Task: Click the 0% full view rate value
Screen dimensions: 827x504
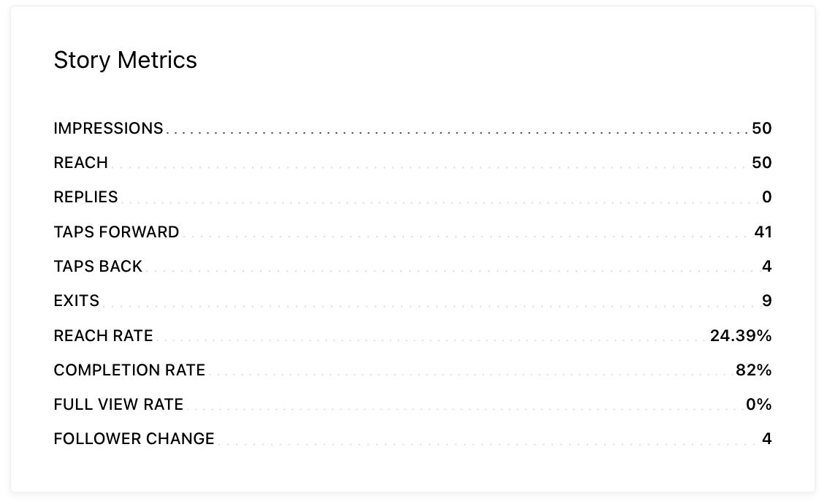Action: coord(759,405)
